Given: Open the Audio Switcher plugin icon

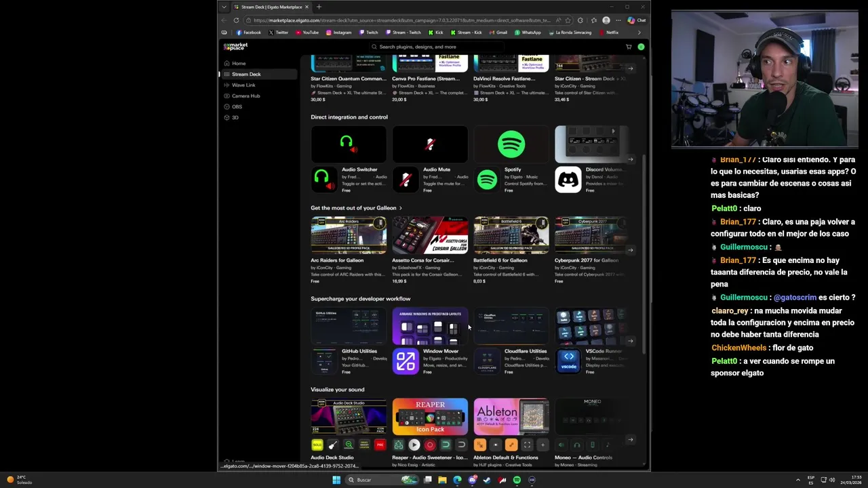Looking at the screenshot, I should 324,180.
